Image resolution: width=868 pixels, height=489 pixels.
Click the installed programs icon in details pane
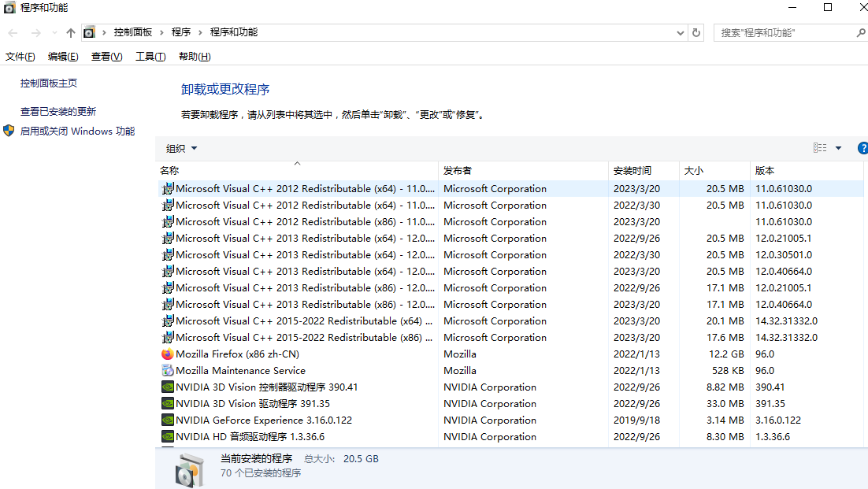189,469
